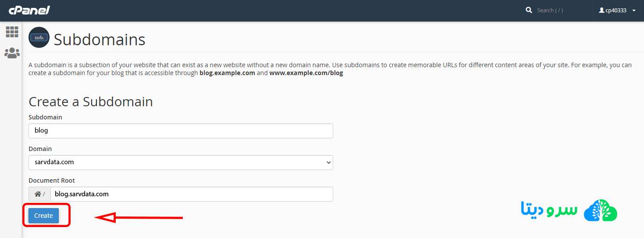Click the blue Persian Sarvdata text
Image resolution: width=644 pixels, height=238 pixels.
click(549, 210)
